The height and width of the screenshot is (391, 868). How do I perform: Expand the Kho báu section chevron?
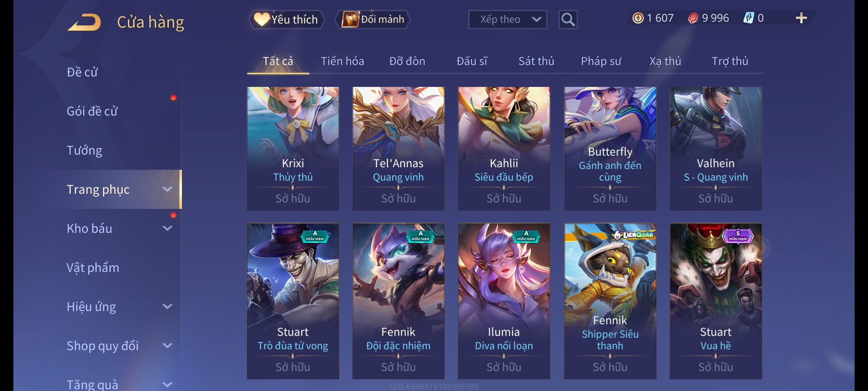pyautogui.click(x=167, y=228)
